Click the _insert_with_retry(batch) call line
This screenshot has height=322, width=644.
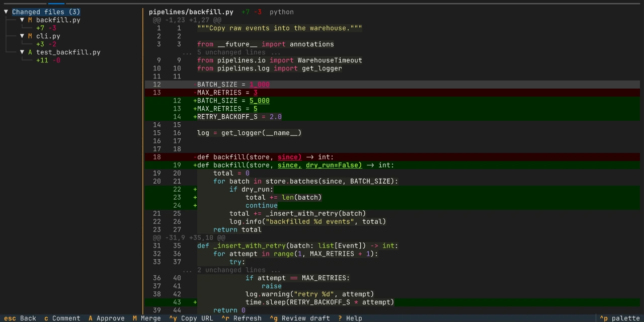coord(392,213)
